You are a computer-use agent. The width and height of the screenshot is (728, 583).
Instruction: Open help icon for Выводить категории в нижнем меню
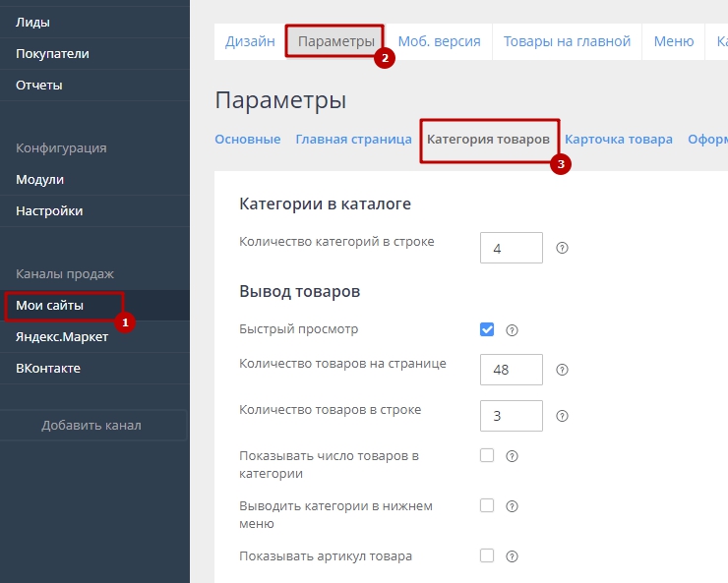(512, 506)
